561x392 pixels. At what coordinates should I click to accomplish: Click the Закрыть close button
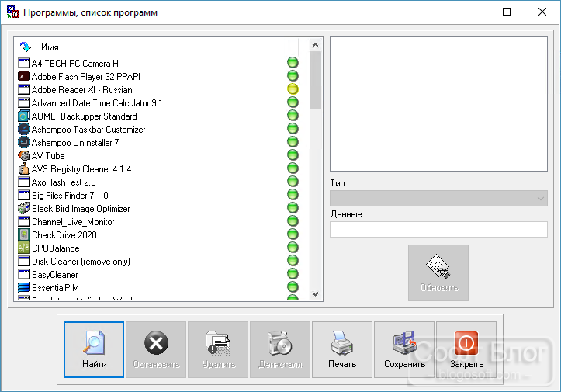click(x=466, y=349)
